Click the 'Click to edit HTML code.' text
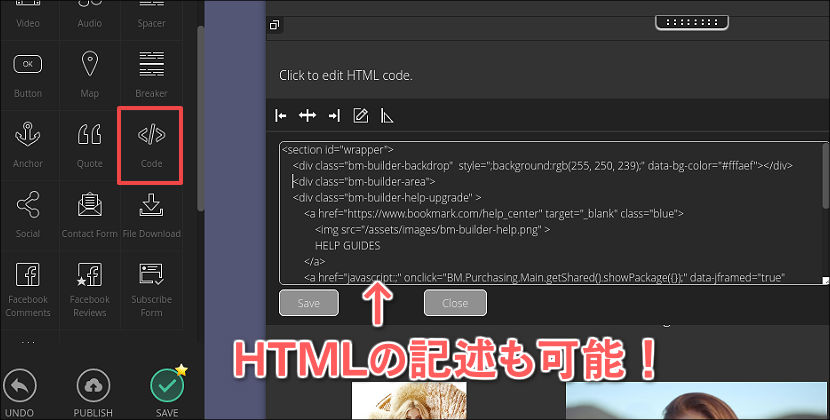830x420 pixels. (x=346, y=75)
